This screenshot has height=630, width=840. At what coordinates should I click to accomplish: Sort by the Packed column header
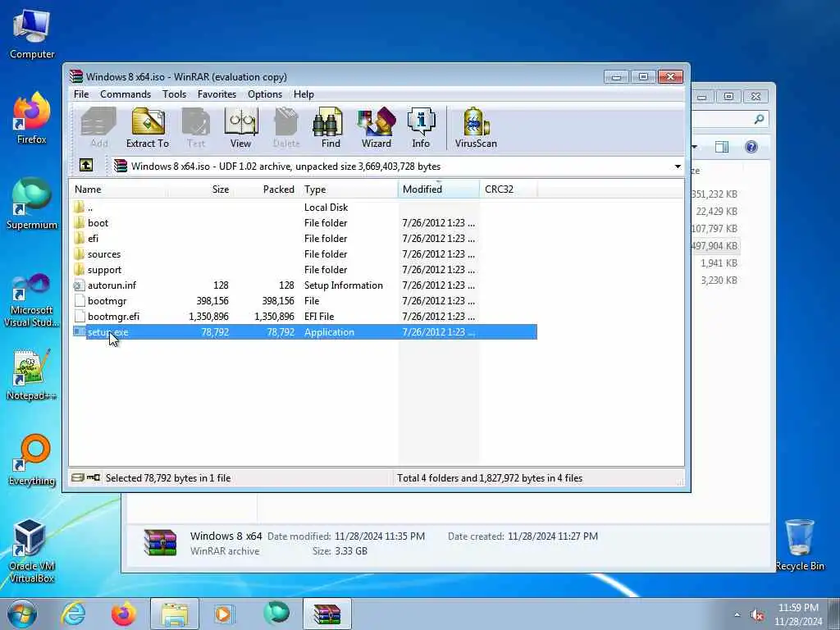tap(266, 189)
